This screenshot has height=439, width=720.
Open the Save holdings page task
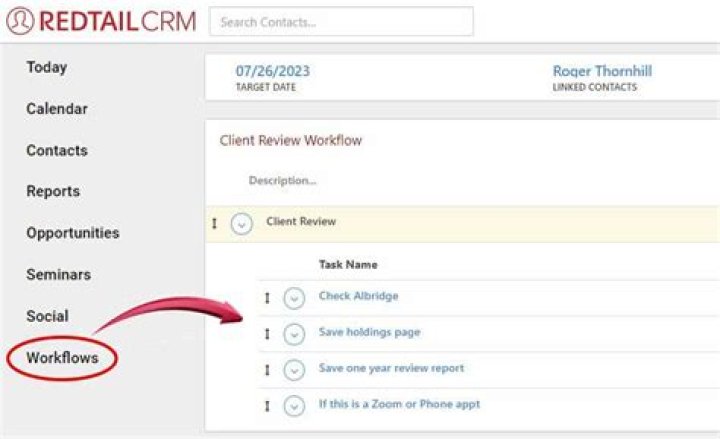370,332
